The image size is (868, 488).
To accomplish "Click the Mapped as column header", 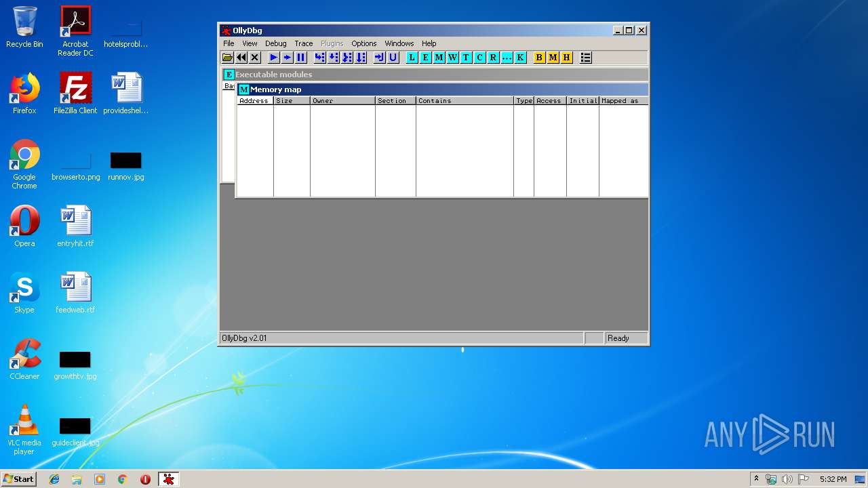I will 623,101.
